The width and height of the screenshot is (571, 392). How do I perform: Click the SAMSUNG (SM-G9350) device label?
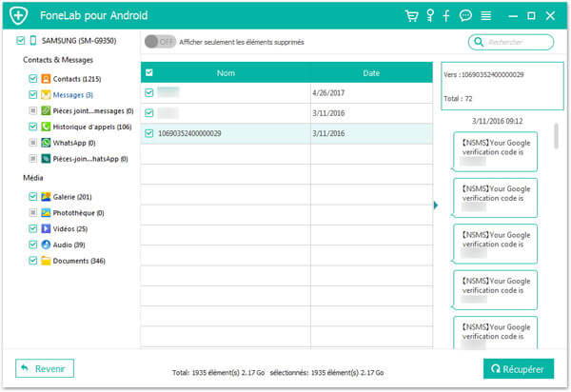pyautogui.click(x=79, y=41)
